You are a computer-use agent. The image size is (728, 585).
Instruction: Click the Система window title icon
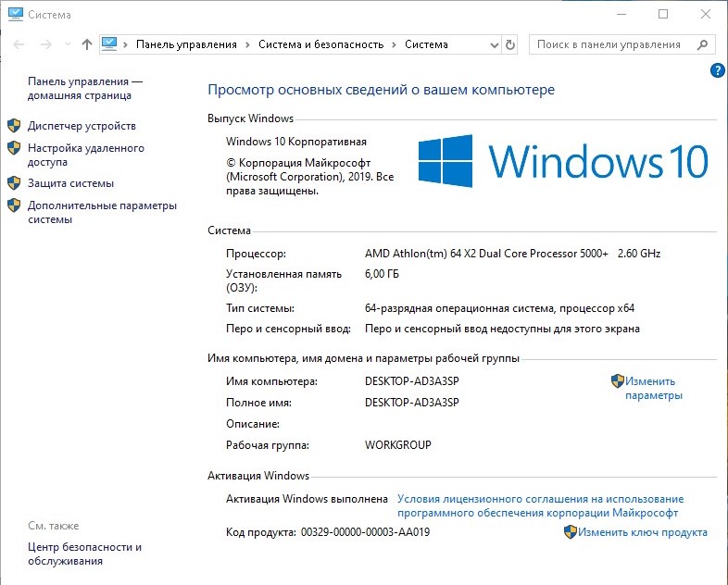[16, 15]
